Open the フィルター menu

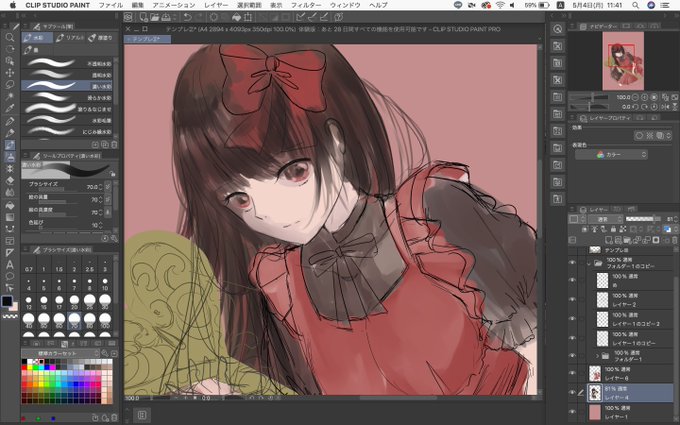306,5
